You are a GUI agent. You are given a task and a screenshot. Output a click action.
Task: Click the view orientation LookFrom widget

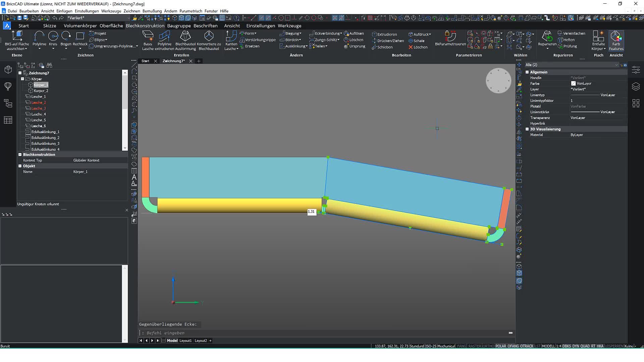pos(498,81)
